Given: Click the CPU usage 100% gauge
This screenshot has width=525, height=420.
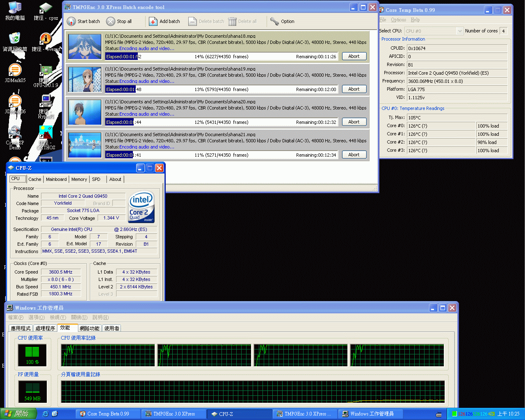Looking at the screenshot, I should (x=32, y=355).
